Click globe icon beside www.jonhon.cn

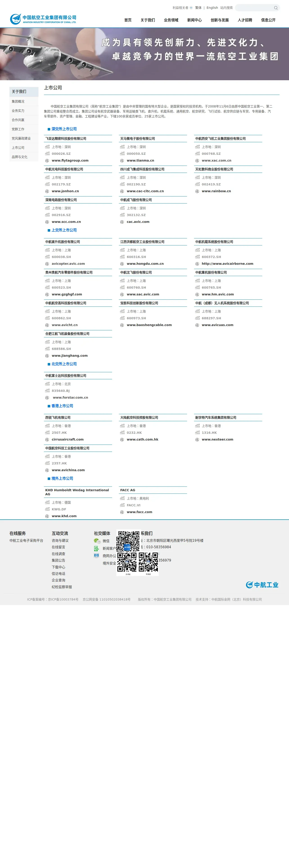[47, 191]
